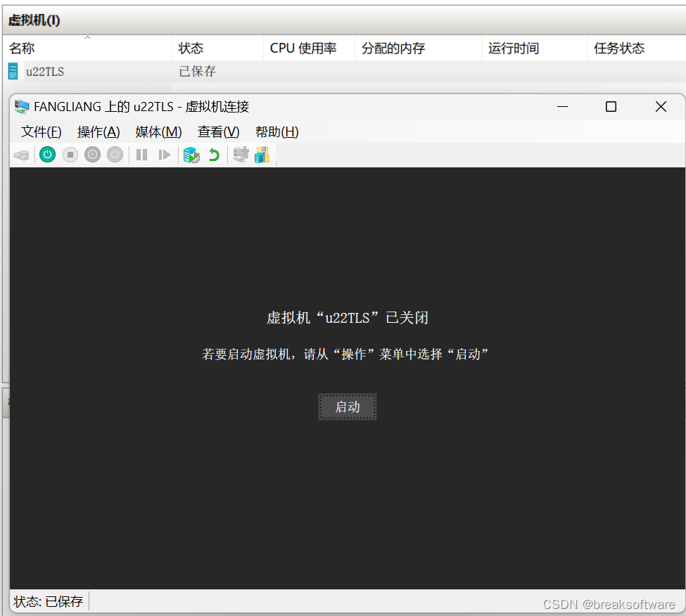The height and width of the screenshot is (616, 686).
Task: Click the green Start power icon in toolbar
Action: pos(47,155)
